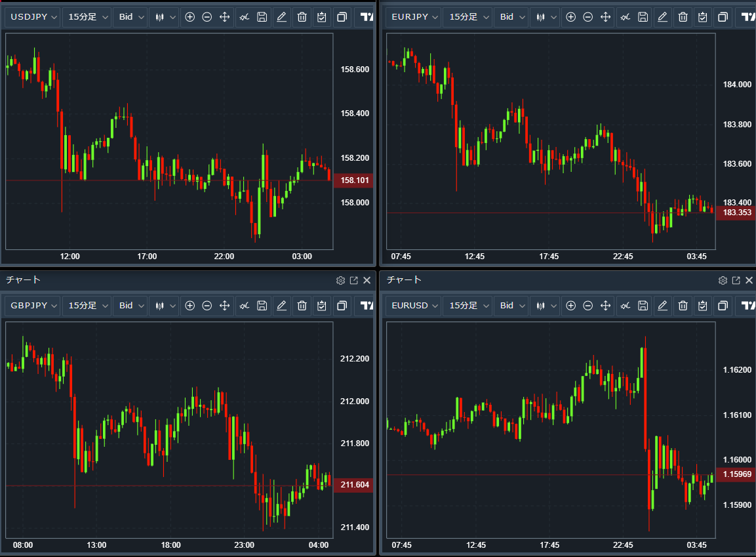Delete drawings via trash in EURUSD chart
Image resolution: width=756 pixels, height=557 pixels.
click(683, 306)
